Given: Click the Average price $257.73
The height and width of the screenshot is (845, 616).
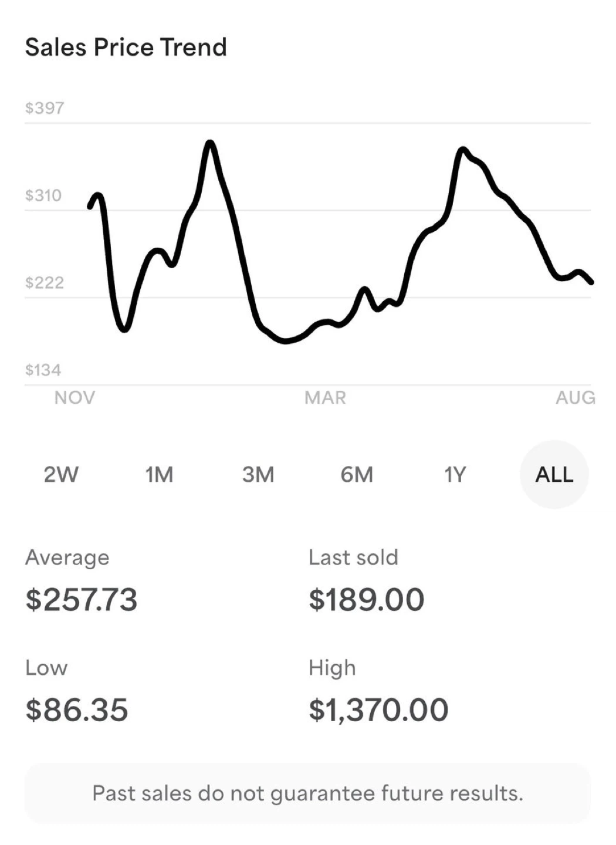Looking at the screenshot, I should pyautogui.click(x=82, y=599).
